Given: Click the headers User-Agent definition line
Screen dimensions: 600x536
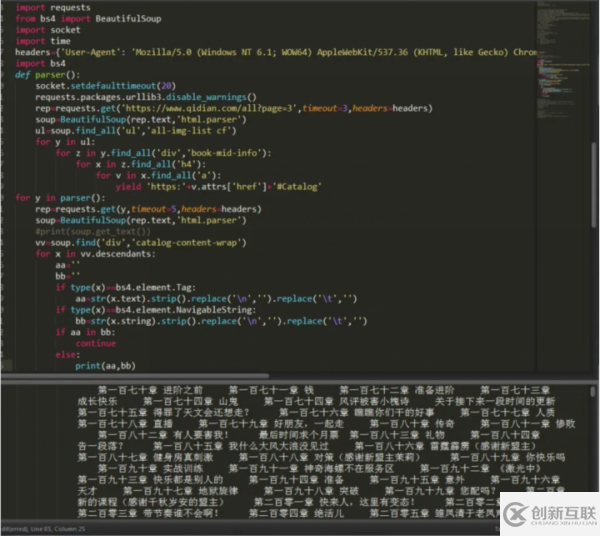Looking at the screenshot, I should pyautogui.click(x=276, y=52).
